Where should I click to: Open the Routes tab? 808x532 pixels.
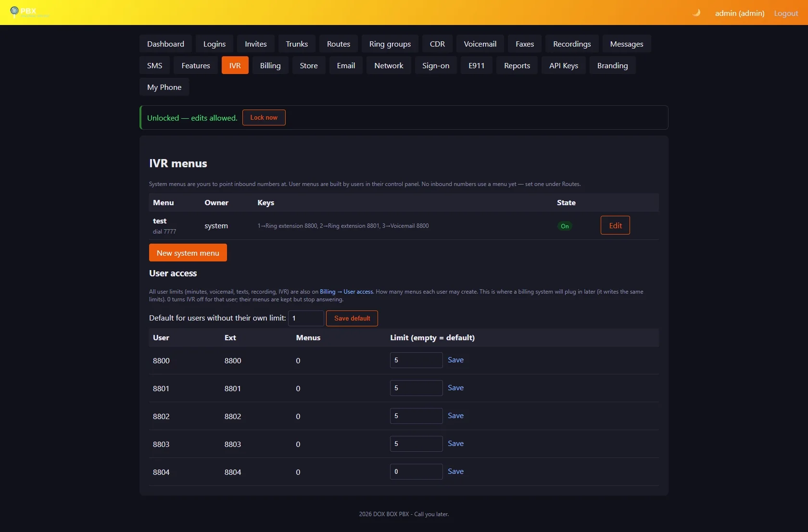coord(339,44)
